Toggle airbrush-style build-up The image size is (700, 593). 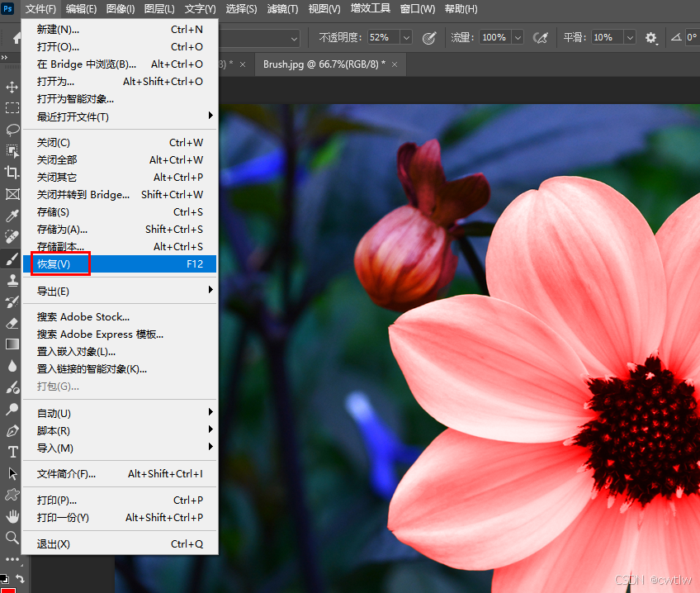(540, 38)
